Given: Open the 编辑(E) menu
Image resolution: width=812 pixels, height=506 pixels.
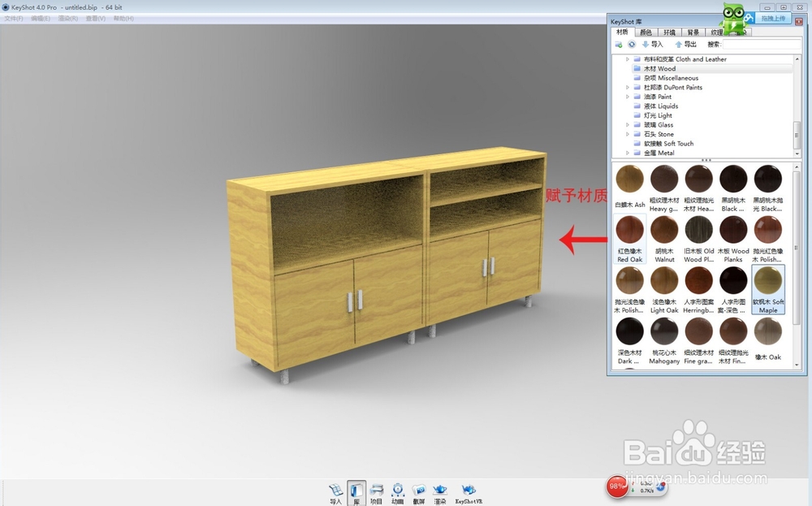Looking at the screenshot, I should (x=41, y=18).
